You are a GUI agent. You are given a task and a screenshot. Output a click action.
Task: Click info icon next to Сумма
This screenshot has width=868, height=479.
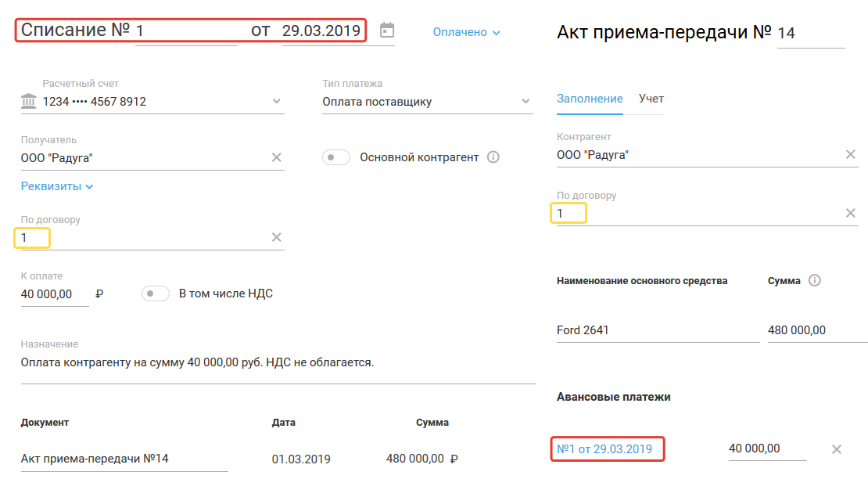click(x=815, y=281)
